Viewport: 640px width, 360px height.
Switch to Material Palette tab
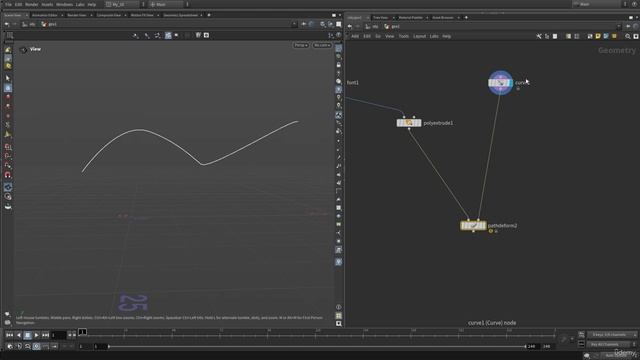[x=411, y=18]
